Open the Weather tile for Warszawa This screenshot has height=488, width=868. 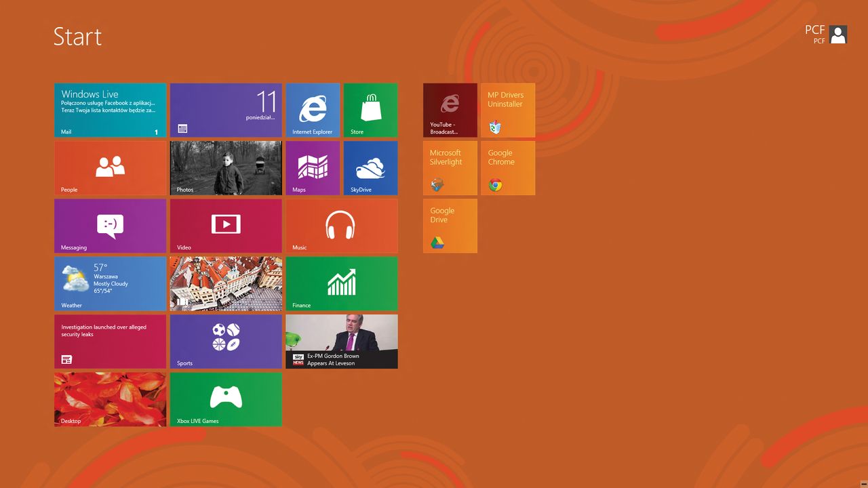111,284
